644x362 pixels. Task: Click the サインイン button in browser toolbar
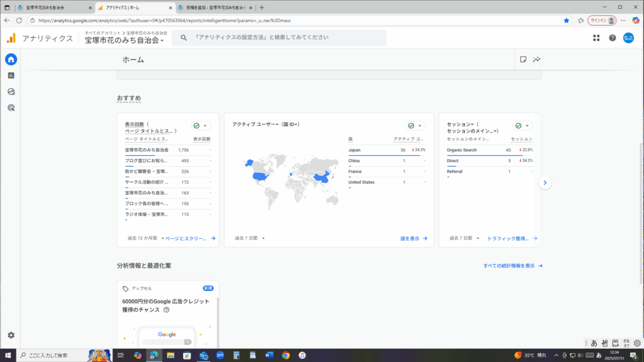(x=602, y=21)
